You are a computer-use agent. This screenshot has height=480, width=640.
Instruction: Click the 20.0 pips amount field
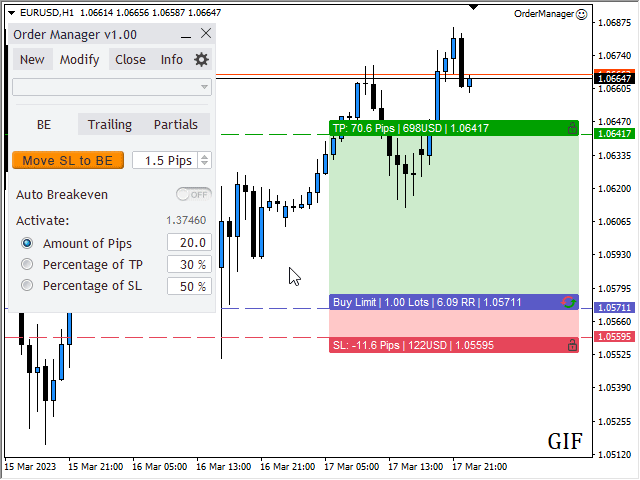coord(189,242)
